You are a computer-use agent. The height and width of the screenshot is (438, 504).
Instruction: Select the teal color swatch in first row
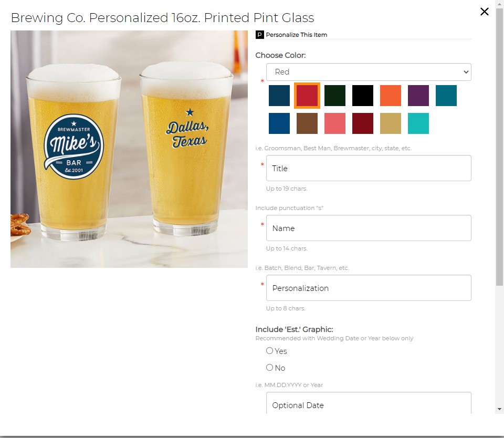446,96
